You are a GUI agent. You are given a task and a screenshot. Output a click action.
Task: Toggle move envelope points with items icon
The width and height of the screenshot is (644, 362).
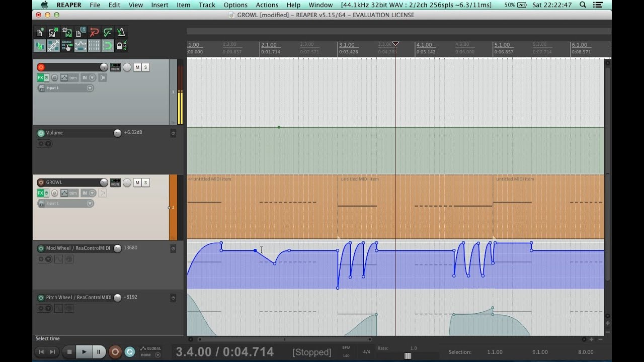pos(80,46)
